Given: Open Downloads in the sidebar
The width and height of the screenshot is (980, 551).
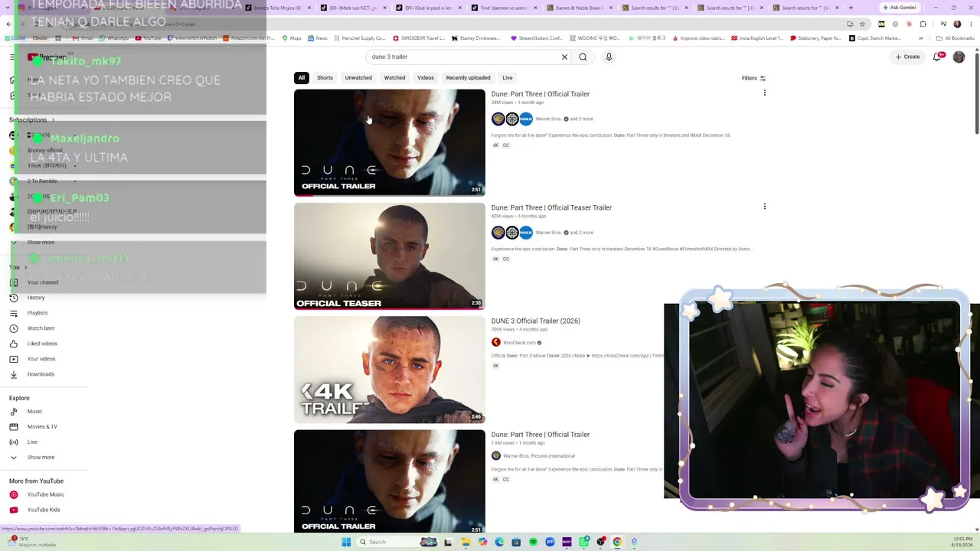Looking at the screenshot, I should point(41,374).
